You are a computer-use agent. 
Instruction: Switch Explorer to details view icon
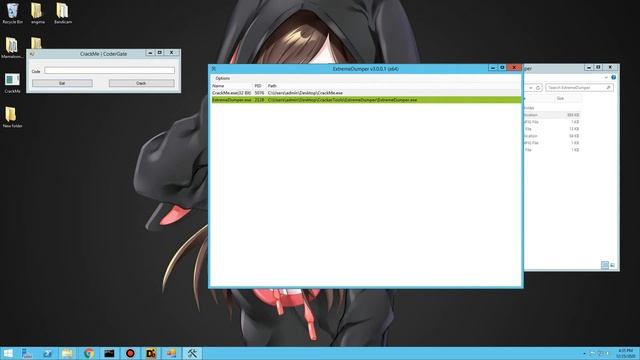(x=605, y=265)
